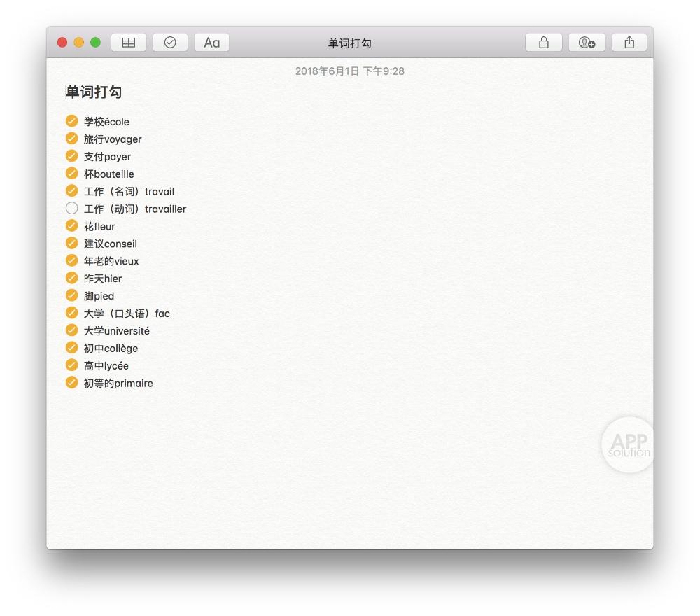The height and width of the screenshot is (616, 700).
Task: Click the date text 2018年6月1日 下午9:28
Action: (350, 71)
